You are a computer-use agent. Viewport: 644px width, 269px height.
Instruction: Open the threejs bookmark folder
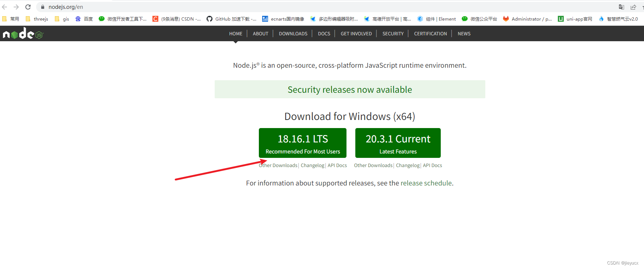tap(37, 19)
